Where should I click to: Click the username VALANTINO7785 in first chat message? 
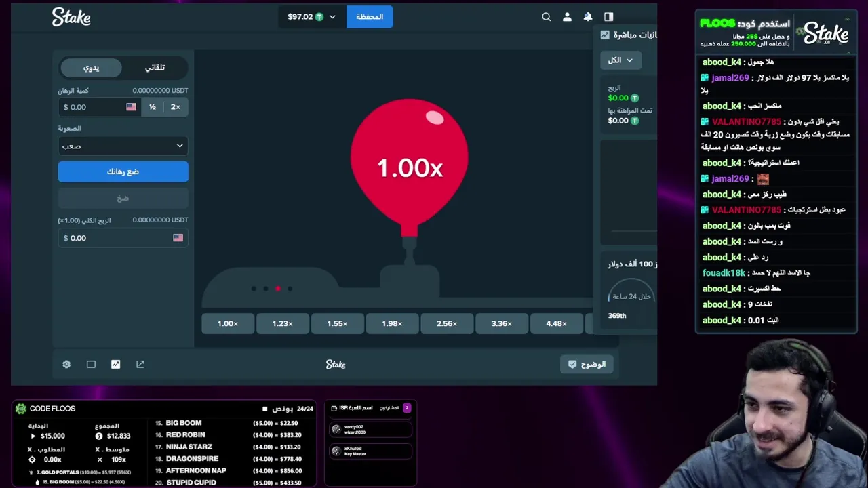(x=746, y=122)
